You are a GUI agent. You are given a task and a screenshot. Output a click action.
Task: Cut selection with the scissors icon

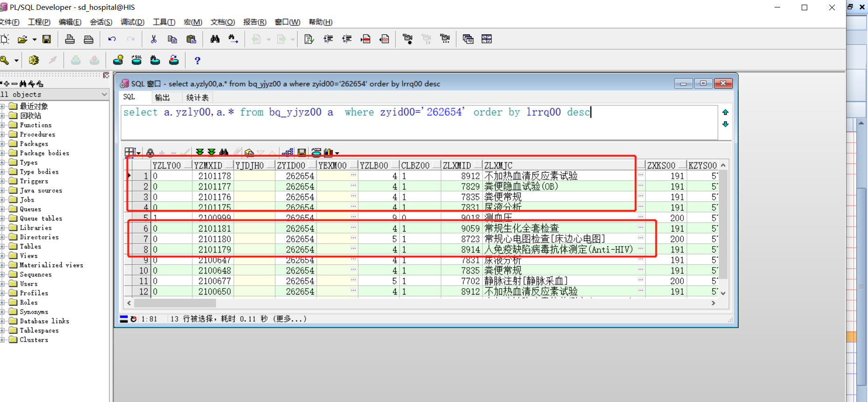coord(153,39)
